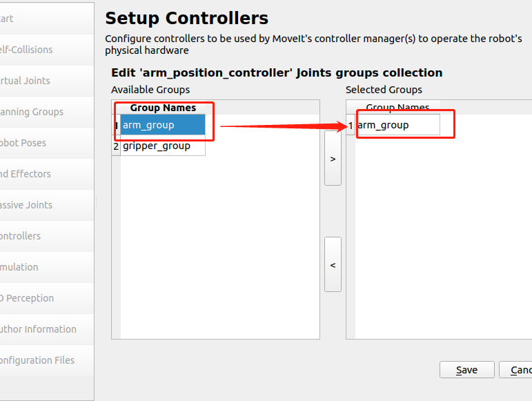Navigate to End Effectors page

(x=41, y=174)
